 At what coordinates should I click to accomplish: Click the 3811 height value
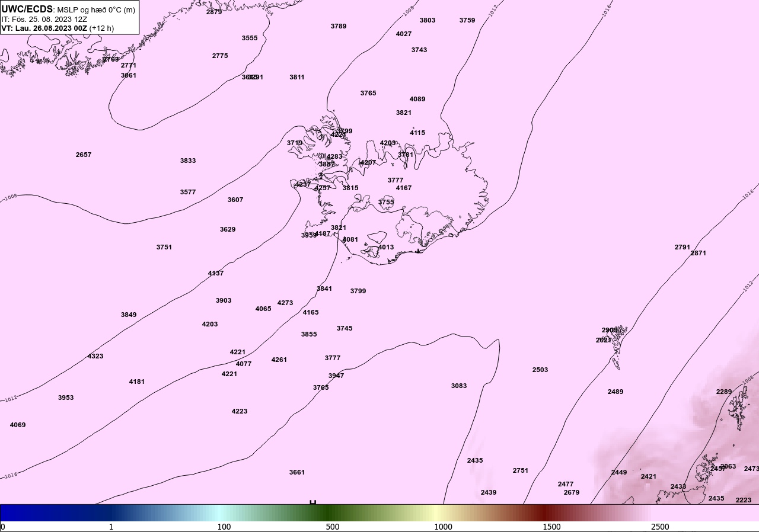pos(297,77)
